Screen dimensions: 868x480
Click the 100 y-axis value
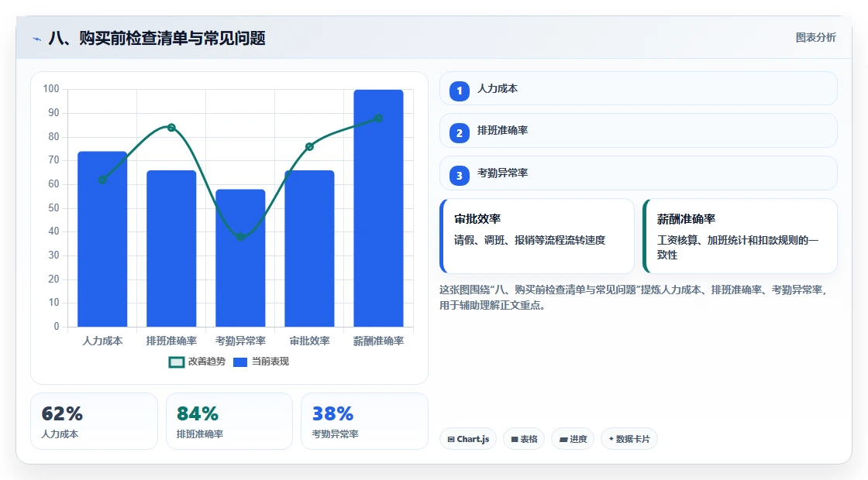pyautogui.click(x=51, y=89)
